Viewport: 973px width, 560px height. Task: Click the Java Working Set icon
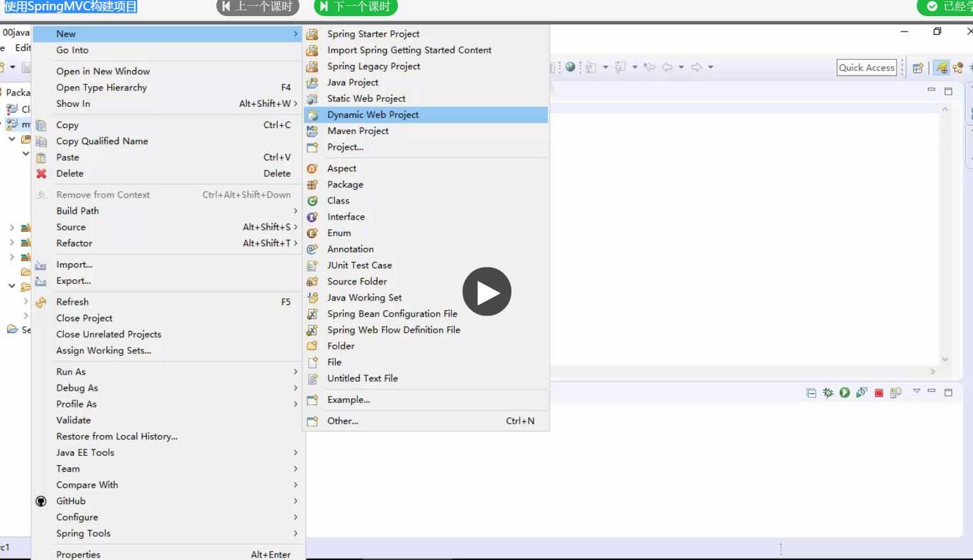click(x=312, y=297)
